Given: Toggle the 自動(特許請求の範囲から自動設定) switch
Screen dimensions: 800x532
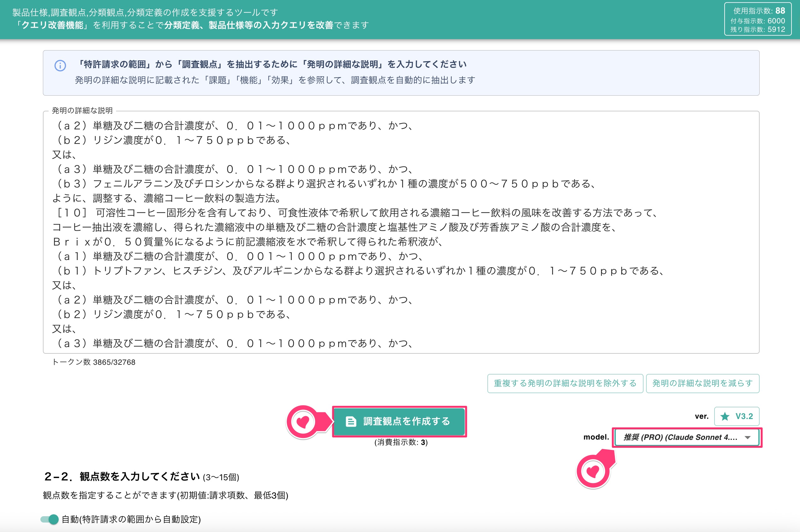Looking at the screenshot, I should (x=50, y=519).
